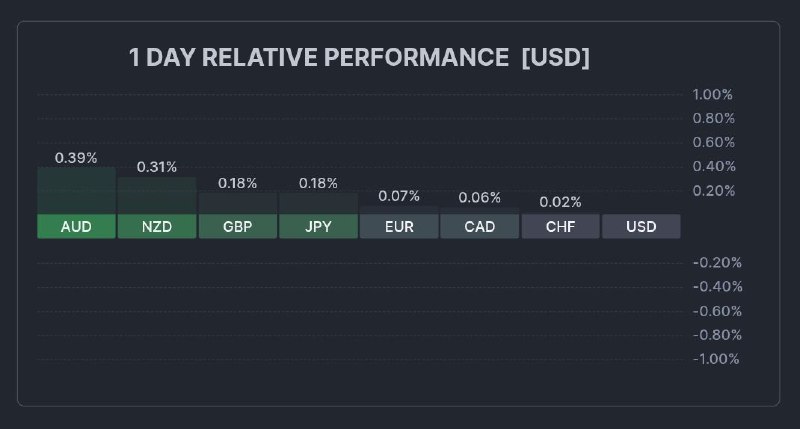Pick the CAD currency box
Image resolution: width=800 pixels, height=429 pixels.
coord(480,227)
